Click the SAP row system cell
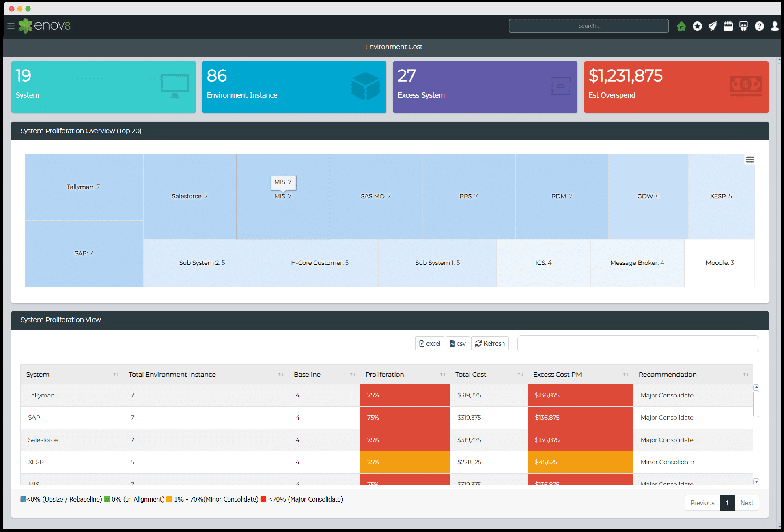 pos(72,418)
